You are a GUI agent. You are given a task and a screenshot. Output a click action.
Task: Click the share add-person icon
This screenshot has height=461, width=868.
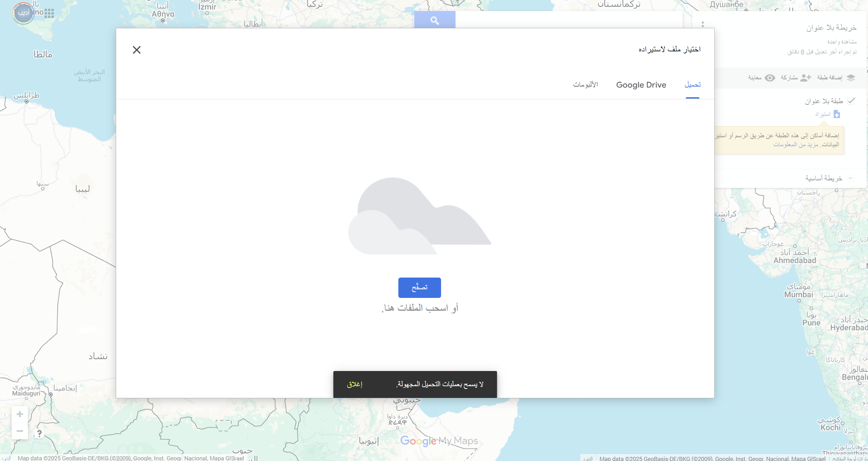click(805, 78)
